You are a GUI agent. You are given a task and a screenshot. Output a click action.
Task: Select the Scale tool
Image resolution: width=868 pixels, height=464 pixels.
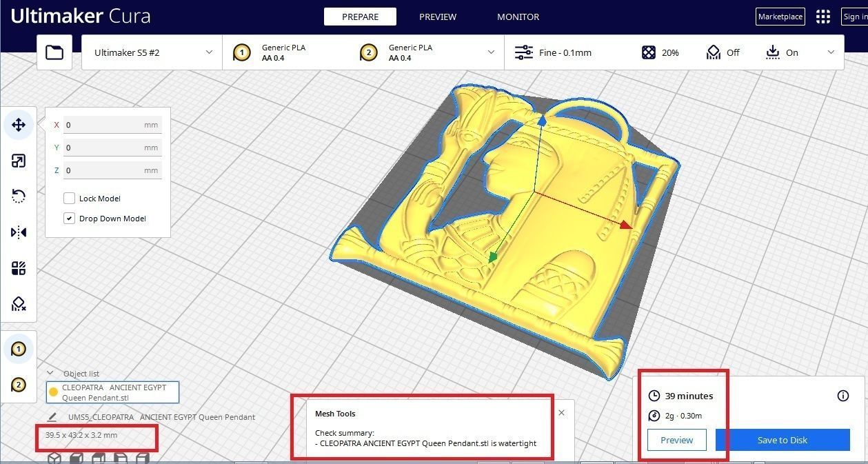click(19, 161)
